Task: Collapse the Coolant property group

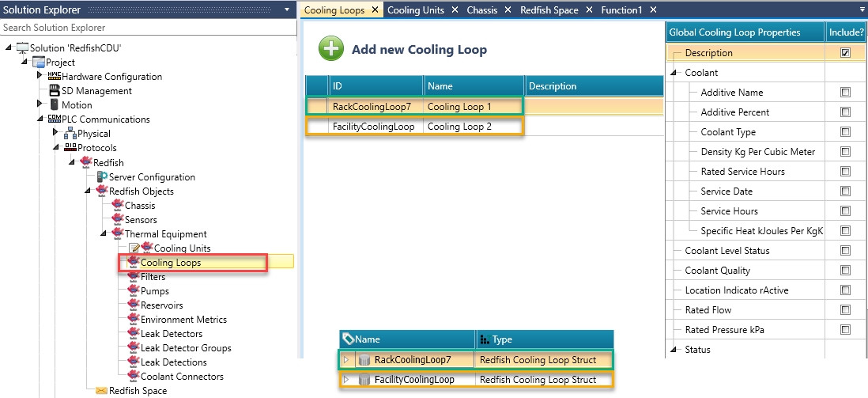Action: tap(674, 73)
